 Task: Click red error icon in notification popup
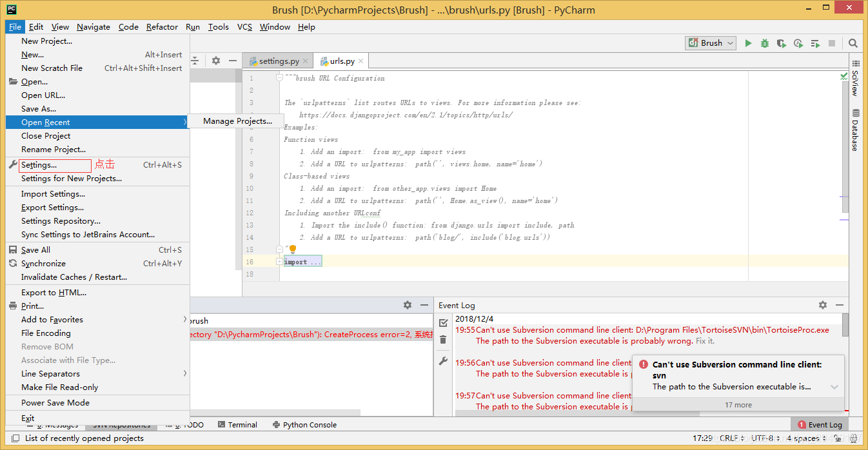643,365
